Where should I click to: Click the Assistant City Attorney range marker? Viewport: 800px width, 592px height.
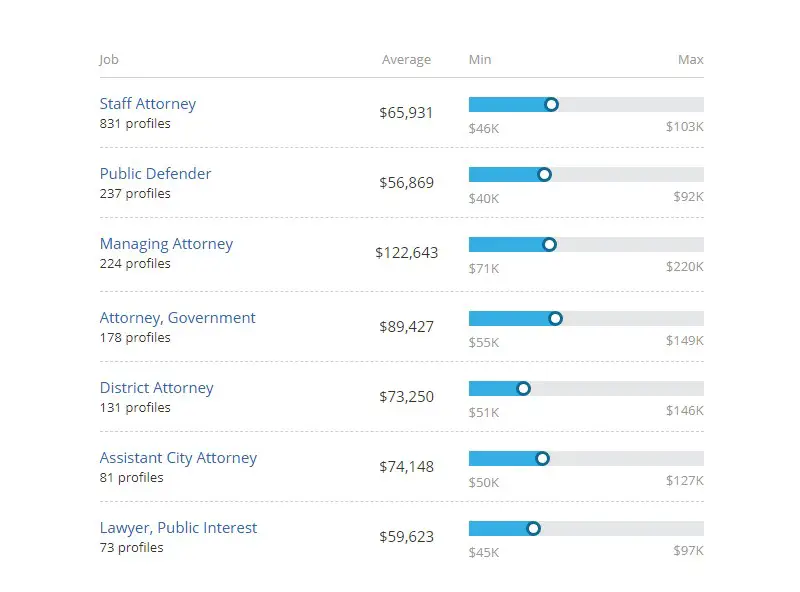point(542,458)
